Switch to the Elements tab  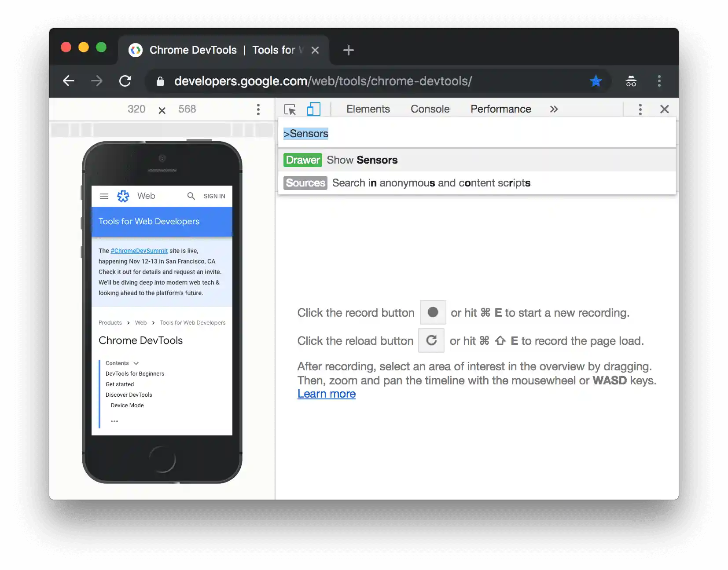(x=368, y=109)
